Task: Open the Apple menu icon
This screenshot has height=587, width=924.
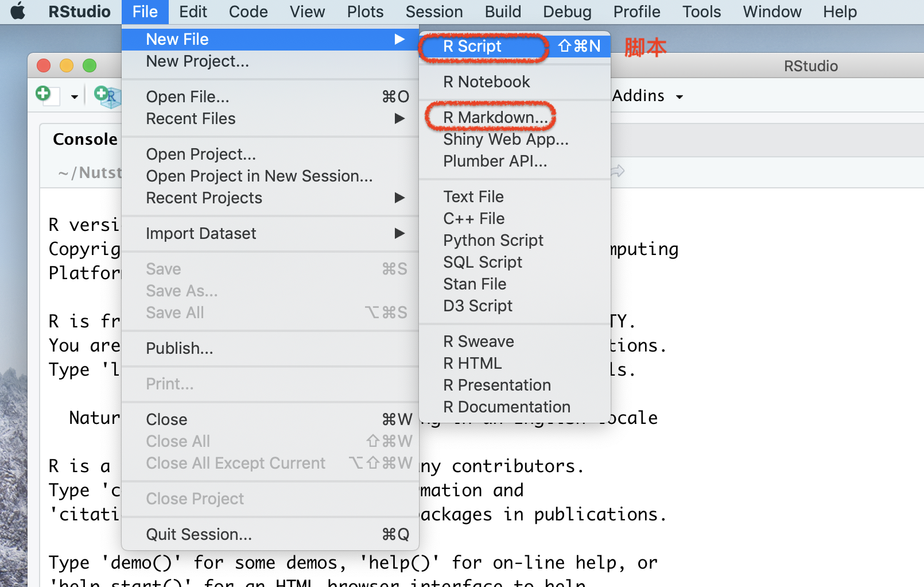Action: click(x=18, y=11)
